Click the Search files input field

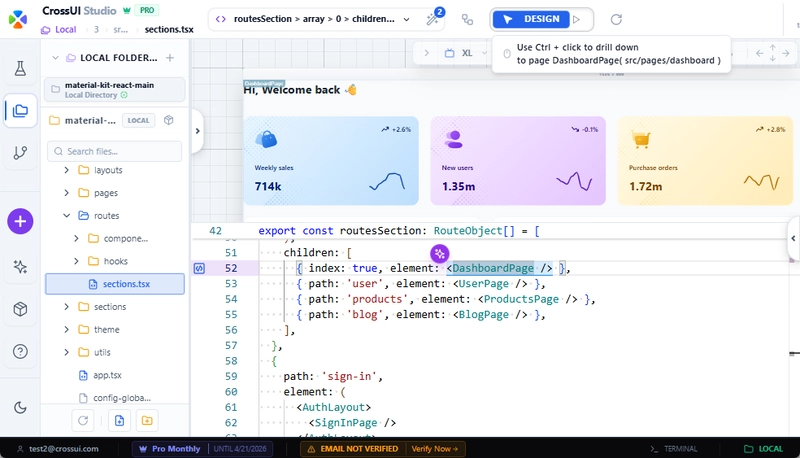115,151
